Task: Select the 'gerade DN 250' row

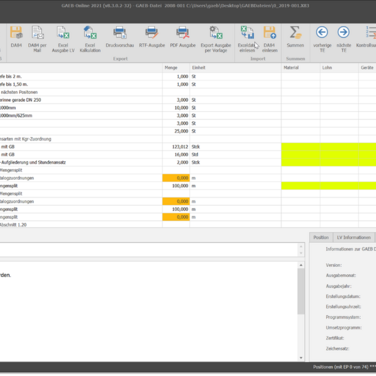Action: (x=188, y=100)
